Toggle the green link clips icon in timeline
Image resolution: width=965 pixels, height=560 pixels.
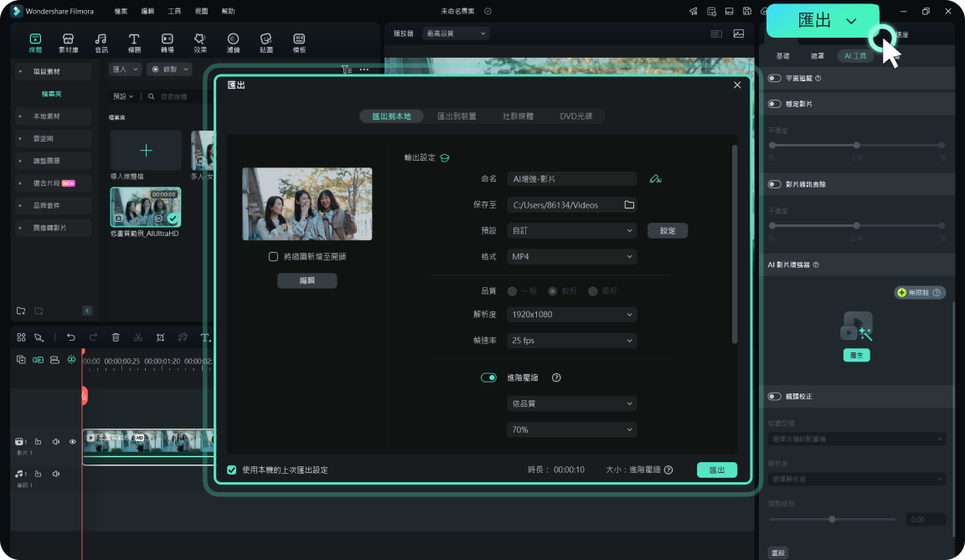[38, 360]
